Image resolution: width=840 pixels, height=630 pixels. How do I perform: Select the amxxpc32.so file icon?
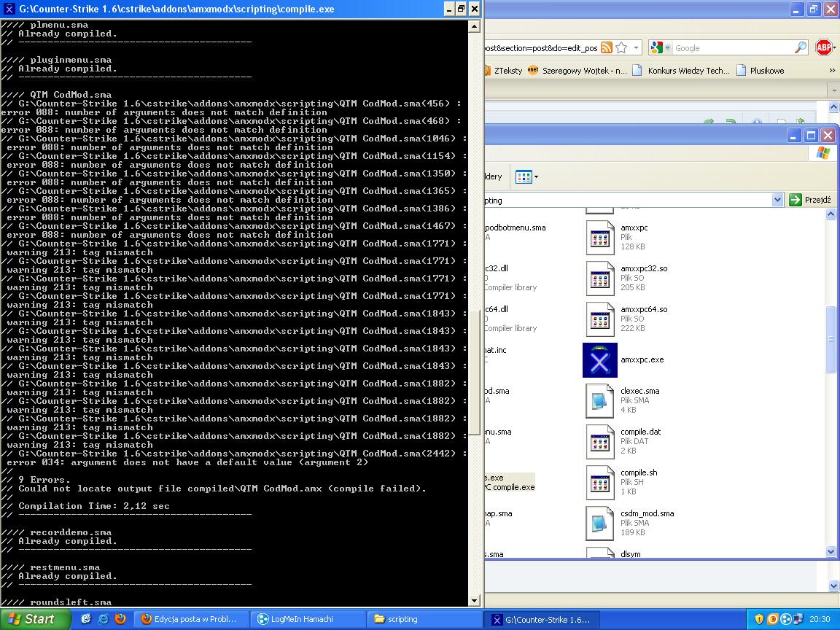click(x=599, y=278)
